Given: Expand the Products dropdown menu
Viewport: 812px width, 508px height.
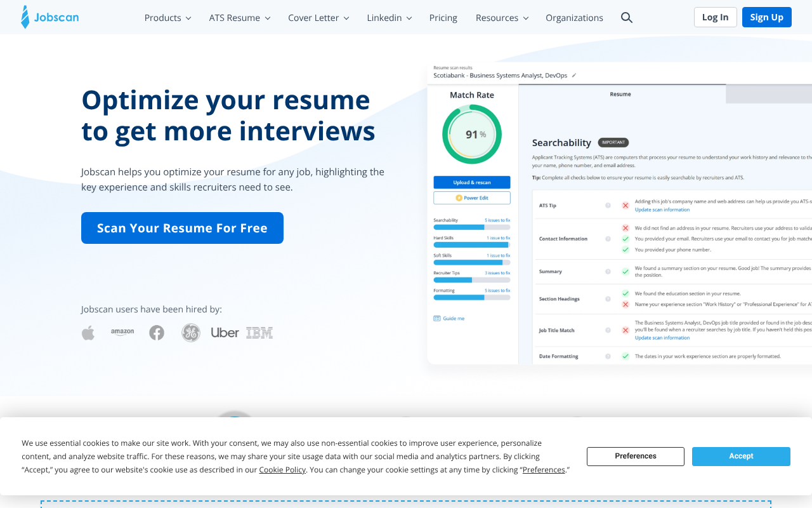Looking at the screenshot, I should coord(167,18).
